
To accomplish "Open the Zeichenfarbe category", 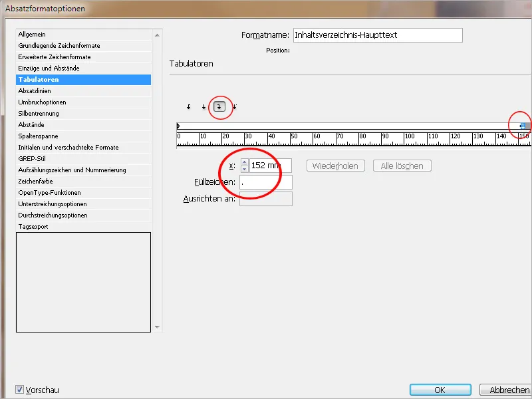I will 84,182.
